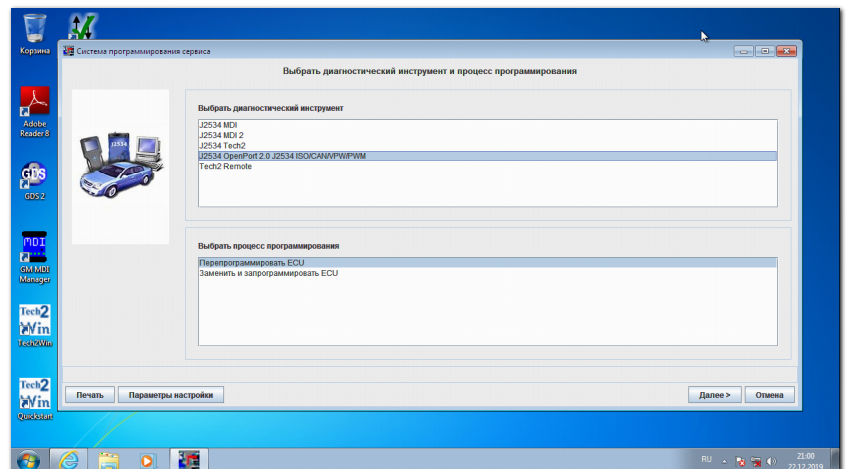Show hidden tray icons arrow
Image resolution: width=846 pixels, height=469 pixels.
pyautogui.click(x=724, y=461)
